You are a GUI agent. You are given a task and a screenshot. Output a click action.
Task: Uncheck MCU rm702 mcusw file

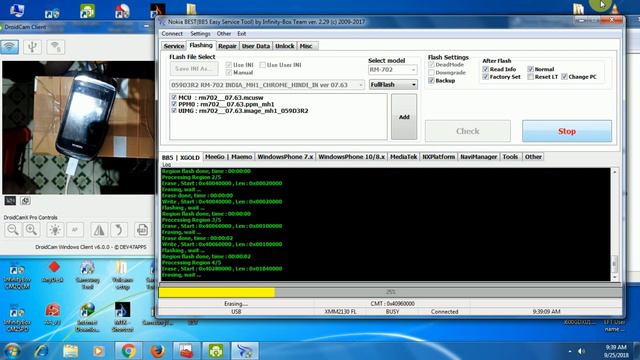[x=174, y=98]
